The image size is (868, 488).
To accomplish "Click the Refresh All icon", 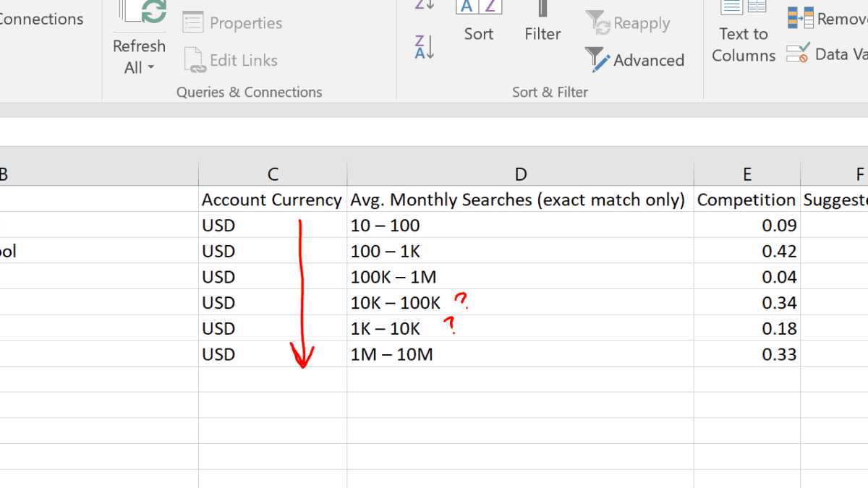I will [x=142, y=12].
